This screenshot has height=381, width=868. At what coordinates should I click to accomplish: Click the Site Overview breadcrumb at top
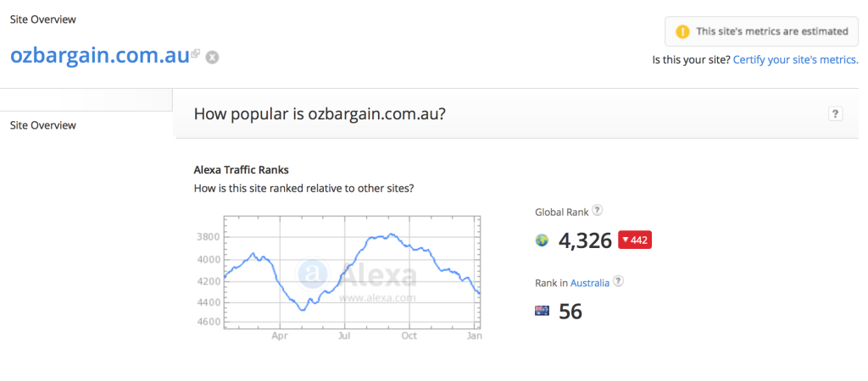(x=43, y=19)
